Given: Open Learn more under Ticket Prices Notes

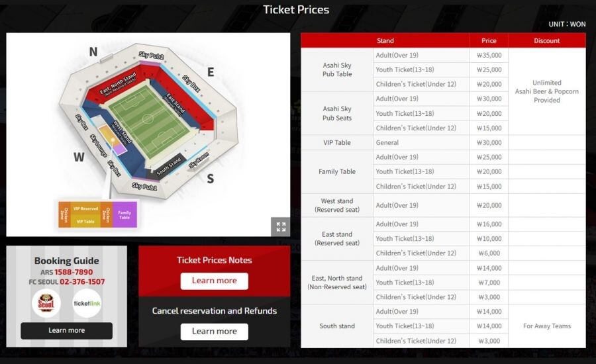Looking at the screenshot, I should tap(215, 281).
